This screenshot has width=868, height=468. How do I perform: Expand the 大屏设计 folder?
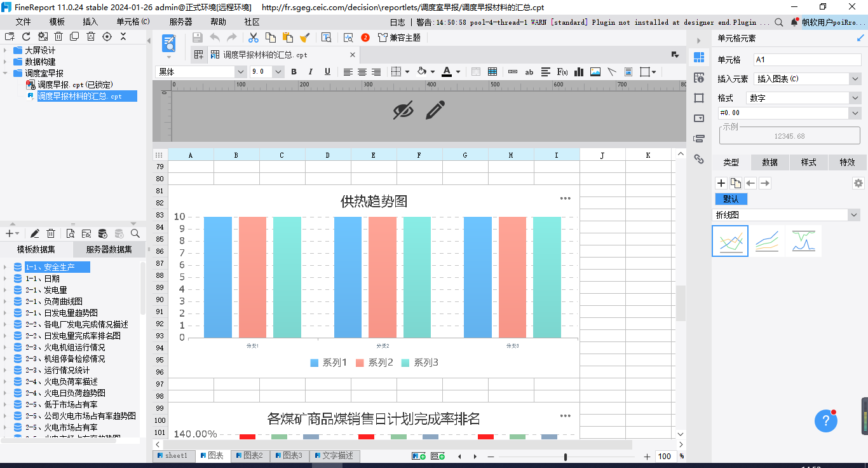coord(5,50)
